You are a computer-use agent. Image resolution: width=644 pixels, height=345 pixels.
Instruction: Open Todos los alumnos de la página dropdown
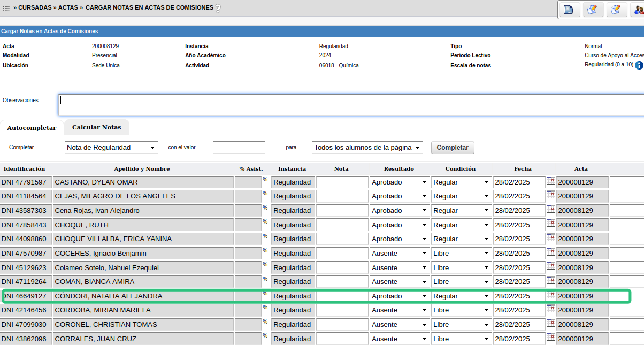[367, 148]
